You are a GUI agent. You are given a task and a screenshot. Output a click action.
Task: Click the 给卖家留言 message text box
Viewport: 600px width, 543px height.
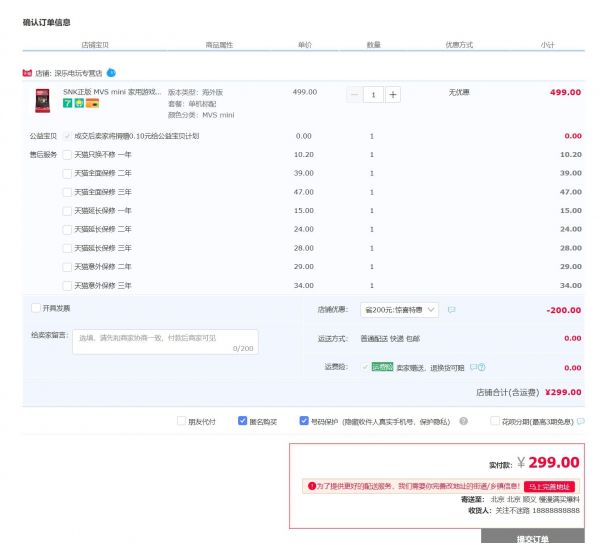[x=165, y=341]
